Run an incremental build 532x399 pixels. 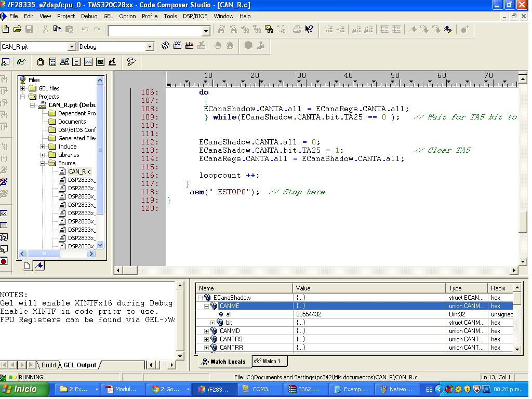177,46
